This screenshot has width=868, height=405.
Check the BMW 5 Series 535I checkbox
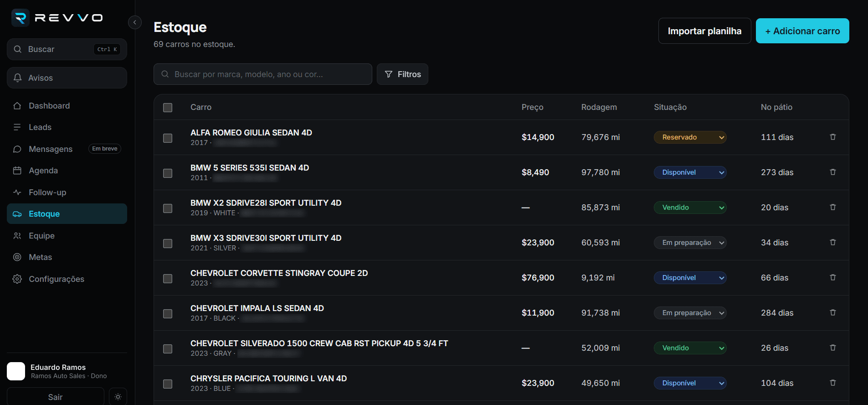tap(168, 173)
